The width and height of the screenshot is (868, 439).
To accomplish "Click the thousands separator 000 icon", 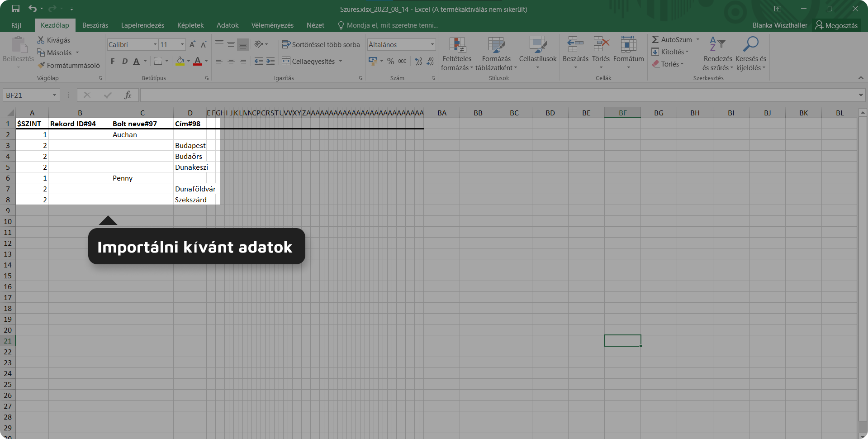I will coord(402,61).
